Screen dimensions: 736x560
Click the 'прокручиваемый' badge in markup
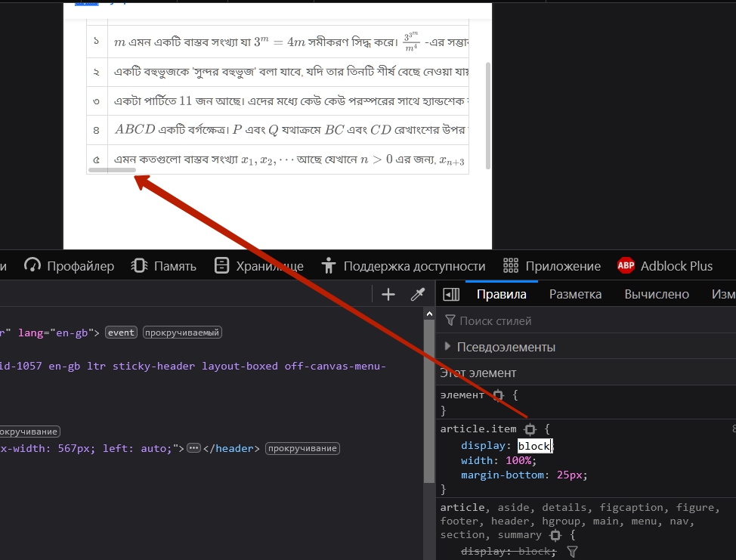point(182,333)
